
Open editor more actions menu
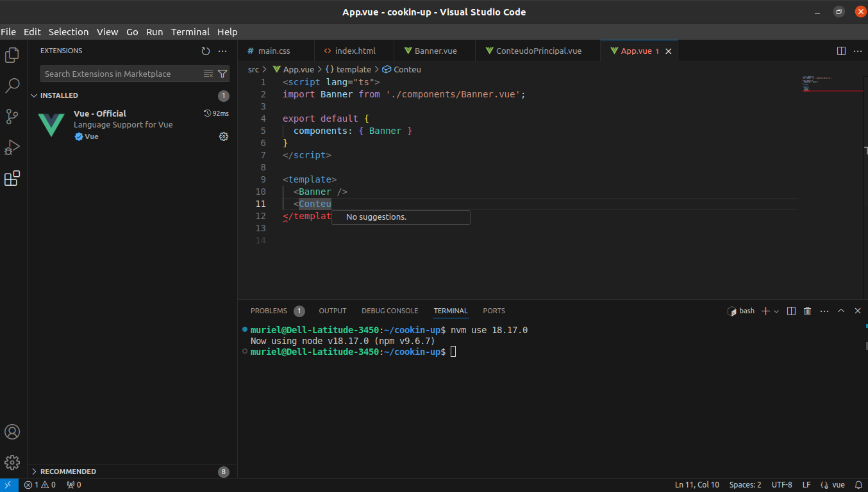pyautogui.click(x=858, y=51)
